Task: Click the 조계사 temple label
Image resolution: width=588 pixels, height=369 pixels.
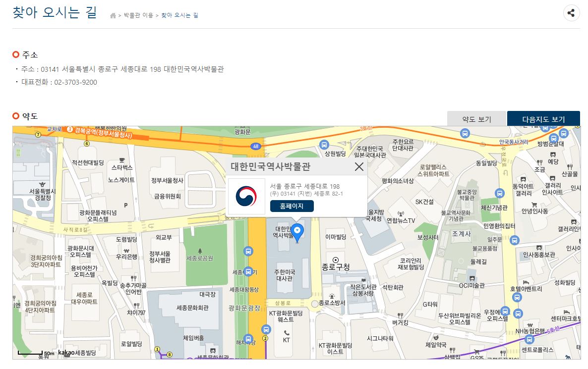Action: 461,233
